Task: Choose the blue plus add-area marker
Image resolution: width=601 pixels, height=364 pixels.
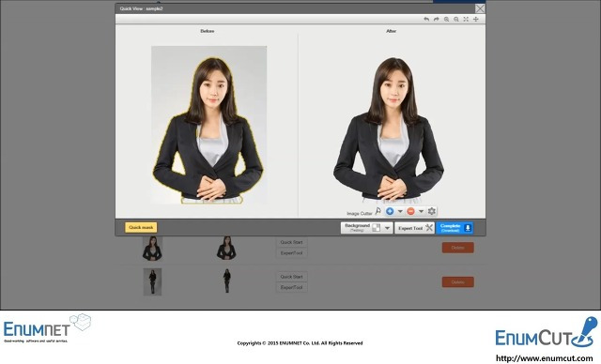Action: [390, 211]
